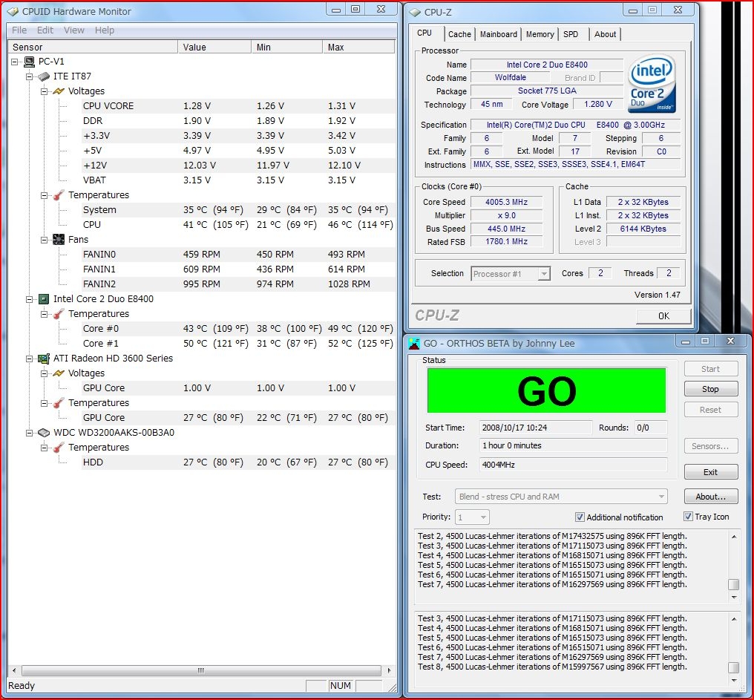Viewport: 754px width, 700px height.
Task: Switch to the Memory tab in CPU-Z
Action: pyautogui.click(x=540, y=34)
